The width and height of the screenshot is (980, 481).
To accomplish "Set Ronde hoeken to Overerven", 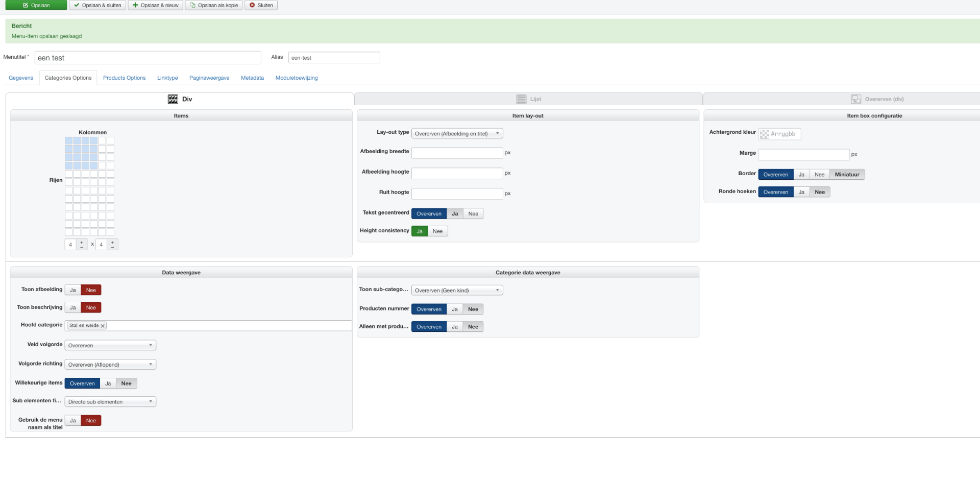I will pos(776,192).
